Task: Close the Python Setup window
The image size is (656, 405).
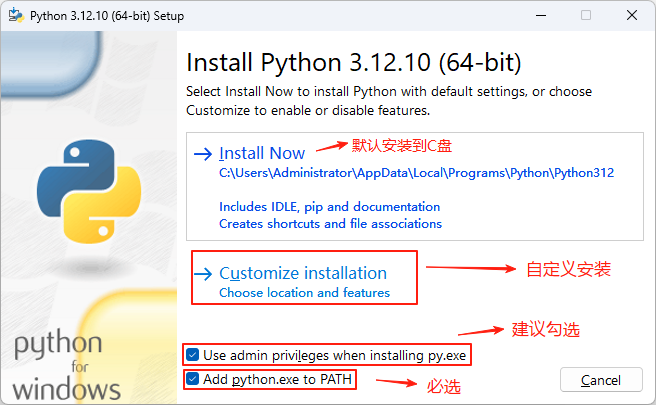Action: [x=632, y=15]
